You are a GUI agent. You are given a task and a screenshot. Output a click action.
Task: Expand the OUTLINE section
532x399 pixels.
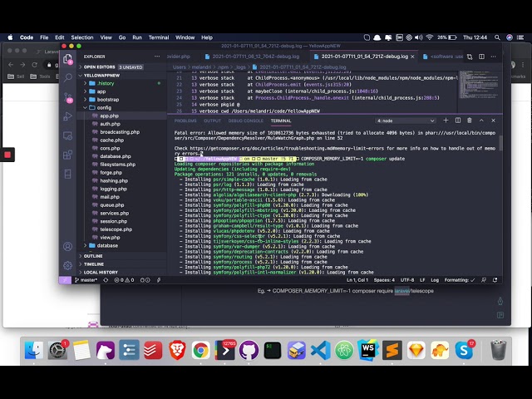click(x=93, y=256)
